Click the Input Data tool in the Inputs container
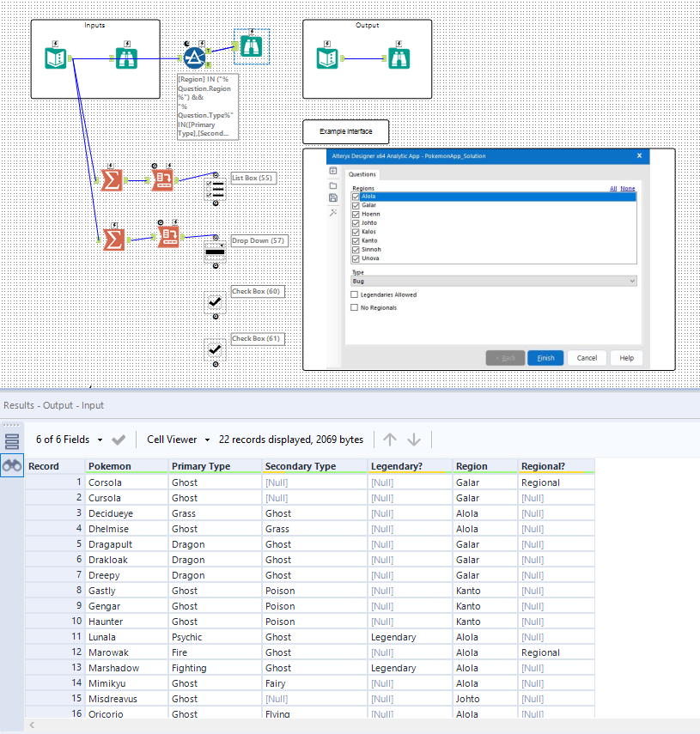 [57, 58]
